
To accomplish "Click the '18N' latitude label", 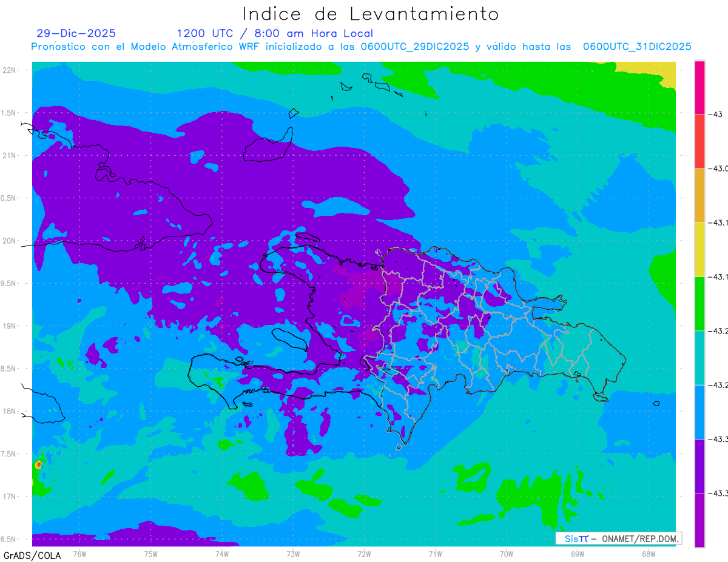I will pyautogui.click(x=10, y=411).
